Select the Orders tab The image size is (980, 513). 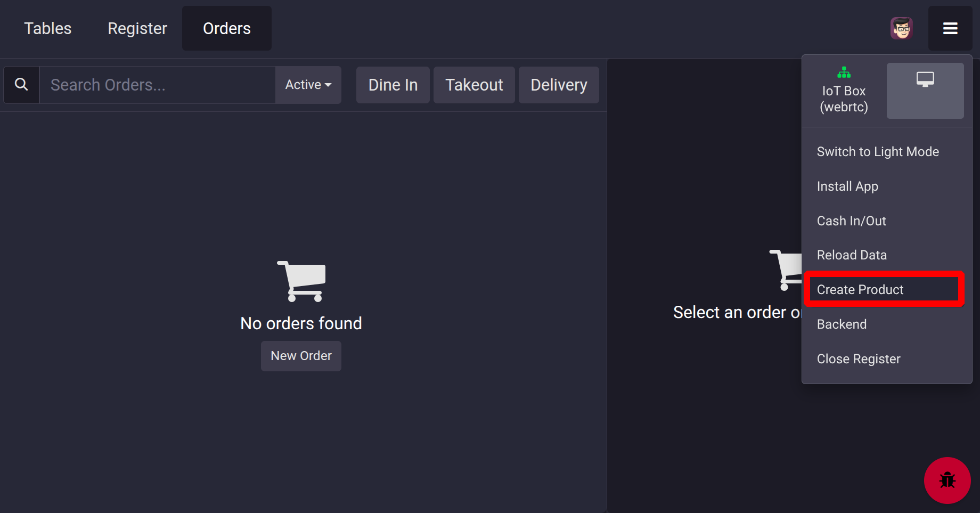[x=227, y=28]
